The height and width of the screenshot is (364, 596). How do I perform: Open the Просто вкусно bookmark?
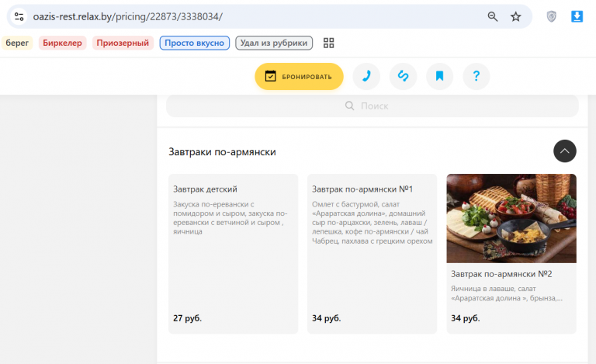(194, 43)
